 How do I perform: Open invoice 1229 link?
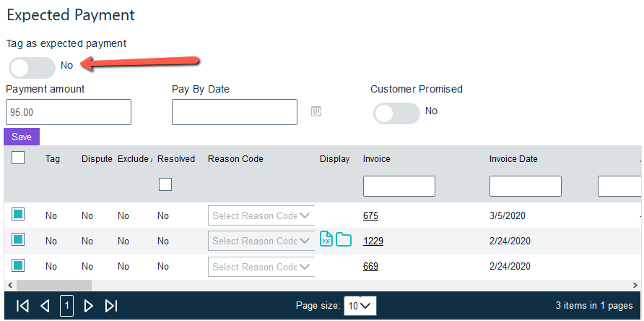tap(373, 241)
